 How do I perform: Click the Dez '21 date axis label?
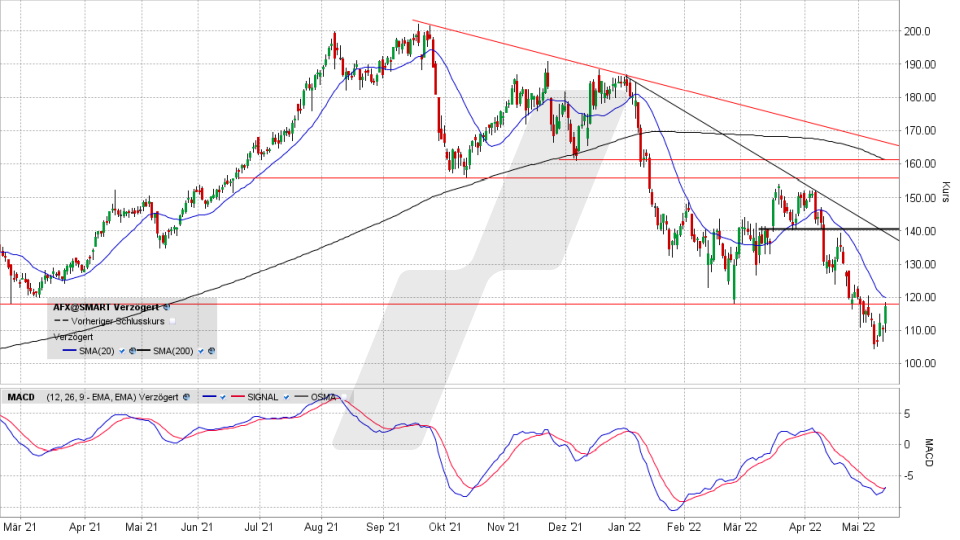coord(565,527)
